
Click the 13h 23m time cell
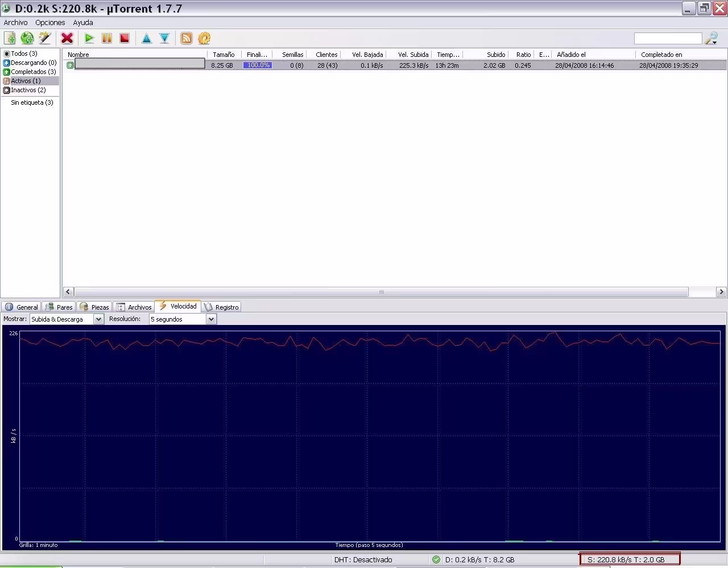pos(447,65)
